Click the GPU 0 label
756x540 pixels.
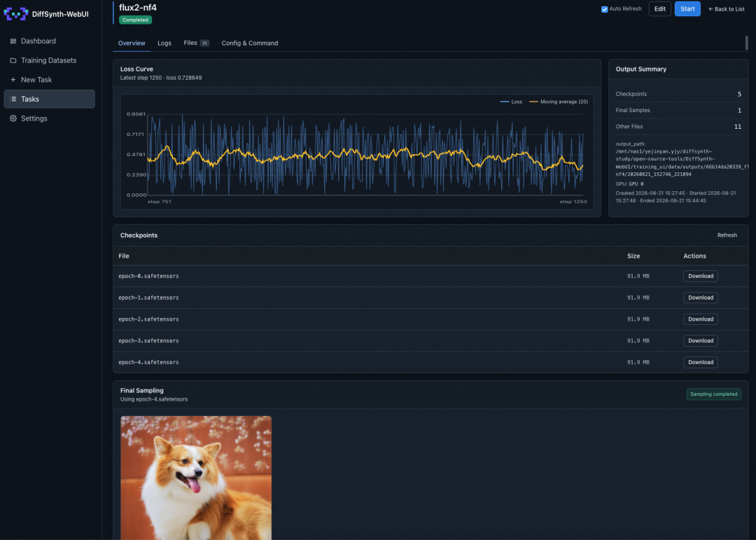(x=629, y=184)
